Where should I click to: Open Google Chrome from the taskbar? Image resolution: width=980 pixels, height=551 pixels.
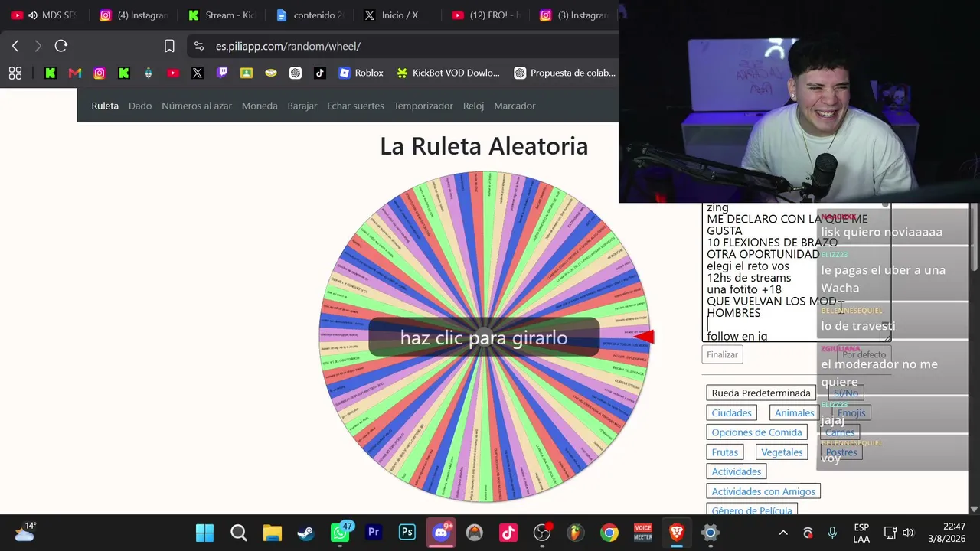[x=609, y=533]
